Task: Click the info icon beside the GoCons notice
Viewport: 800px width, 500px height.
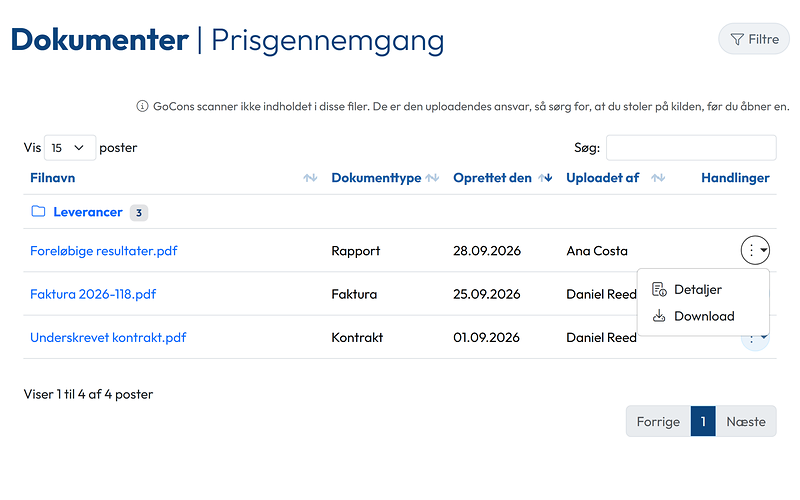Action: (x=142, y=106)
